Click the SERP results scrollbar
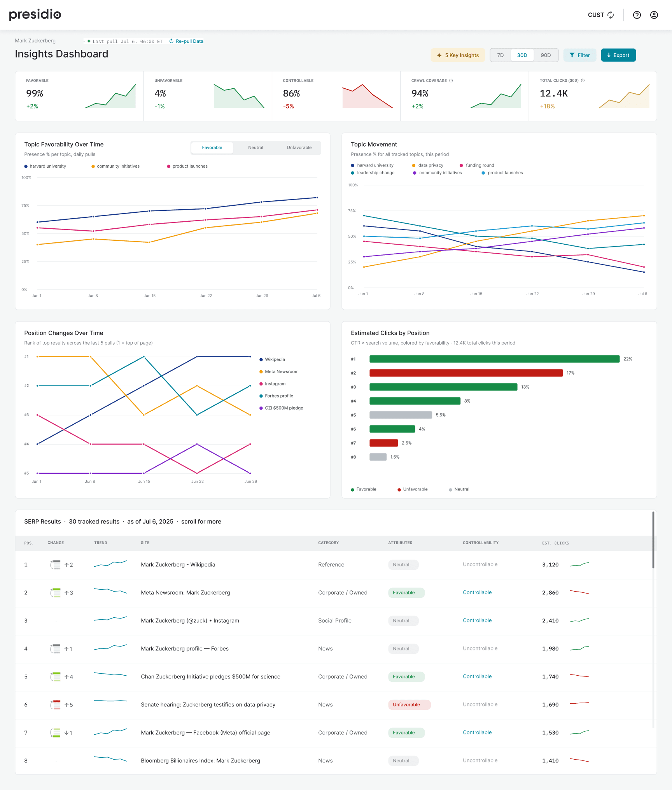Image resolution: width=672 pixels, height=790 pixels. [x=653, y=540]
